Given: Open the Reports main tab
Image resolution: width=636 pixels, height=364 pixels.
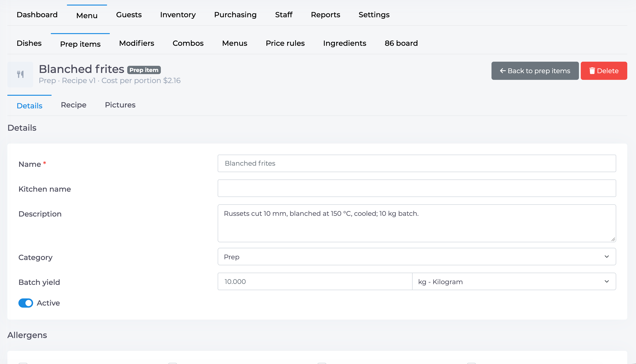Looking at the screenshot, I should point(325,15).
